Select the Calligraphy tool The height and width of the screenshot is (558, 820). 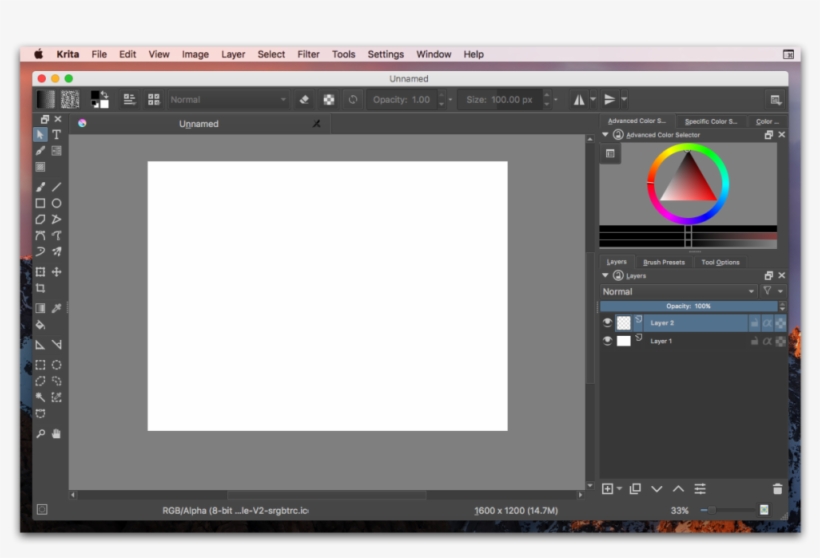point(40,151)
